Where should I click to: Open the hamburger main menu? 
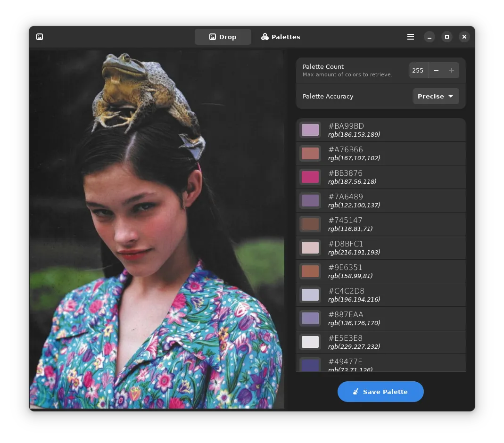pyautogui.click(x=411, y=37)
